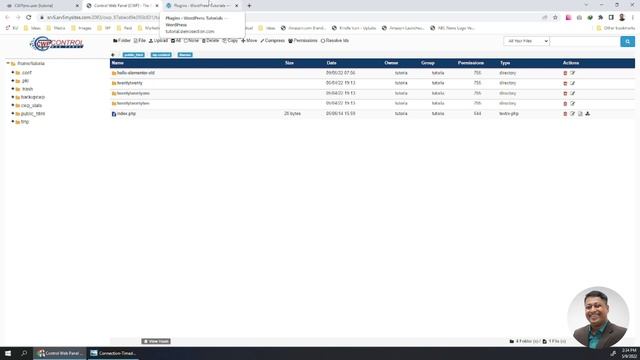Download index.php using its download icon
Viewport: 640px width, 360px height.
(587, 114)
